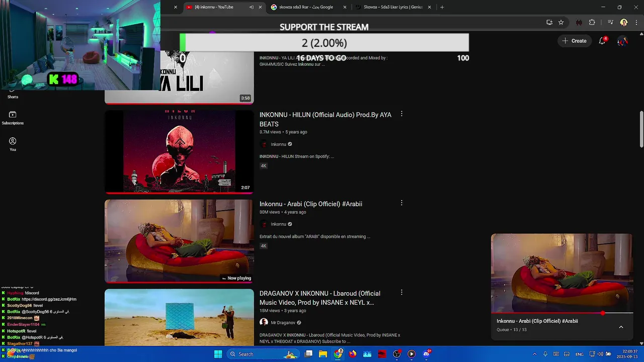Screen dimensions: 644x362
Task: Switch to Chrome on the taskbar
Action: (x=338, y=354)
